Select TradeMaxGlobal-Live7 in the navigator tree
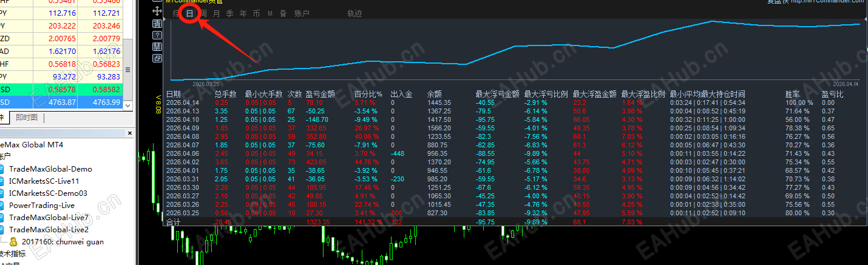 (49, 218)
